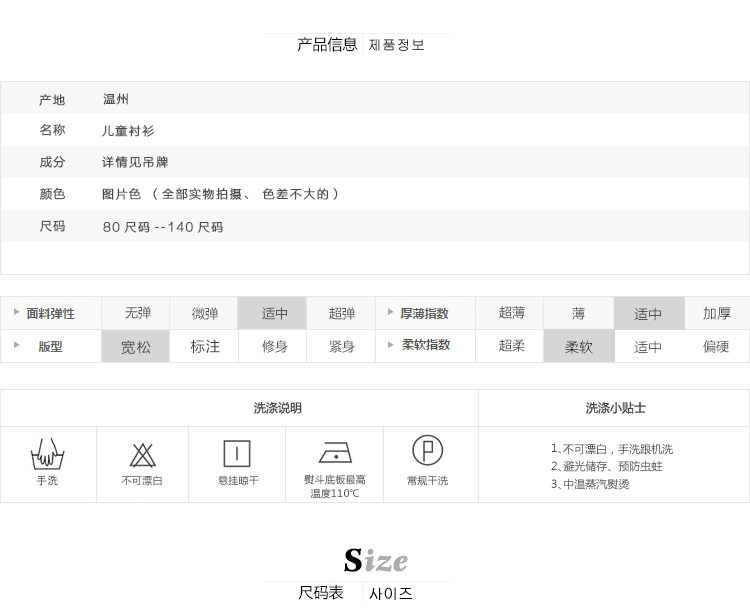This screenshot has height=610, width=750.
Task: Click 常规干洗 caption
Action: click(427, 480)
